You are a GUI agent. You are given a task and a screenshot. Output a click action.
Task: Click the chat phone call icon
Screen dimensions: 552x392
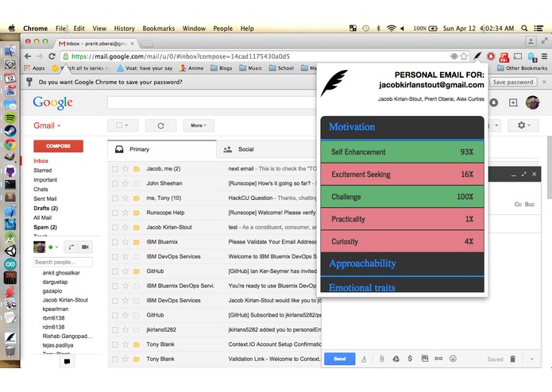click(x=71, y=247)
